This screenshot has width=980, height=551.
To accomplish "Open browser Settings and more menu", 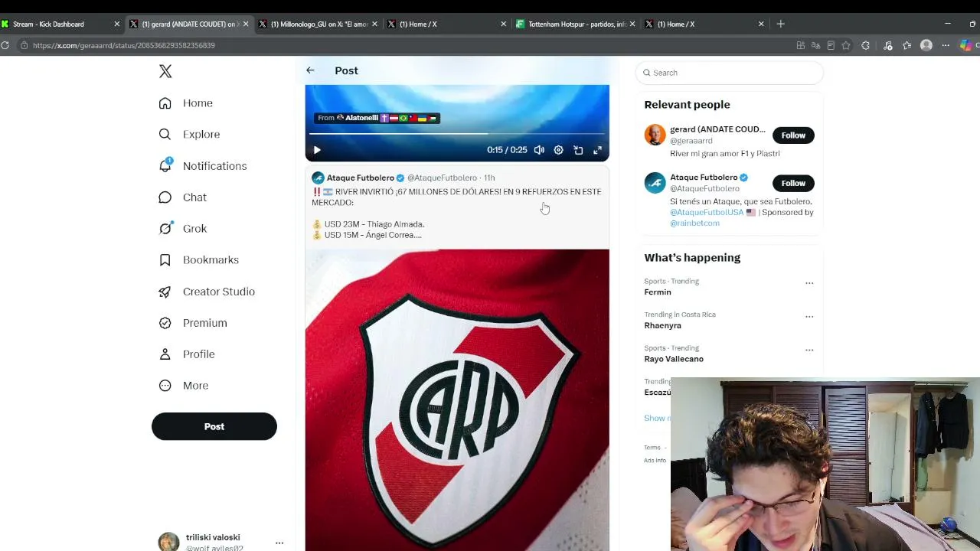I will (x=946, y=45).
